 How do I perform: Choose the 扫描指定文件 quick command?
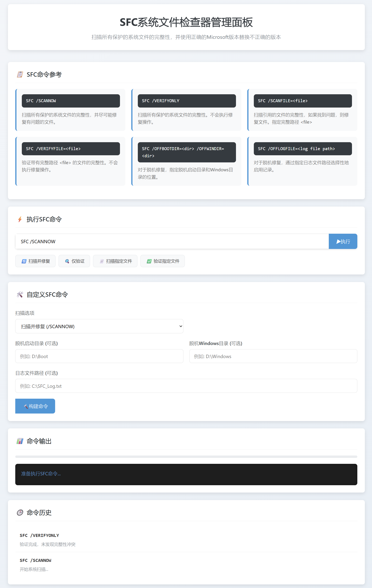[115, 261]
